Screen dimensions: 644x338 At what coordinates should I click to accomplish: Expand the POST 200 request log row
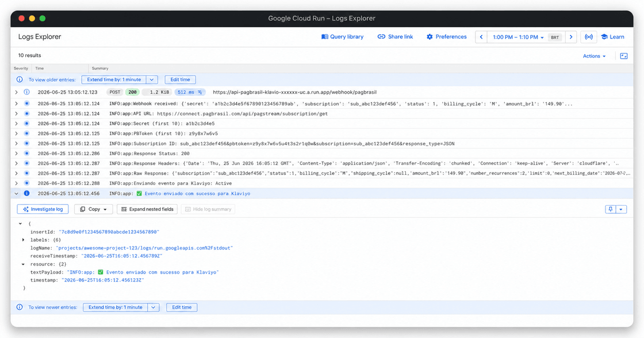pos(17,93)
